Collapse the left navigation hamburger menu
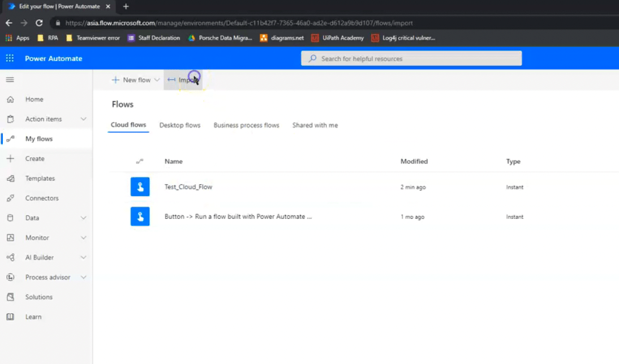The height and width of the screenshot is (364, 619). point(10,80)
